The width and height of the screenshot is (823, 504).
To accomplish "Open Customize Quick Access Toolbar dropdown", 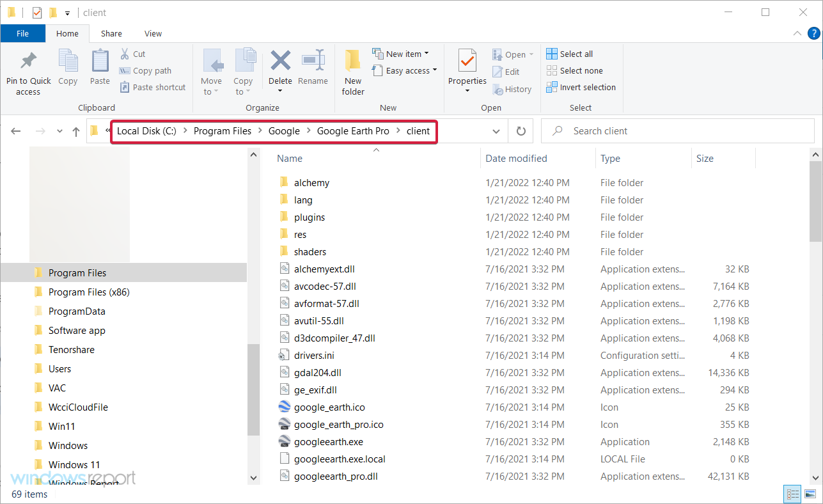I will click(67, 13).
